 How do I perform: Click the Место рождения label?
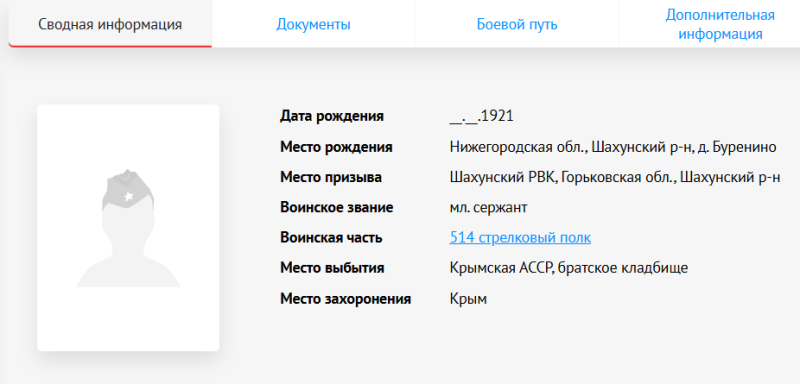click(336, 147)
